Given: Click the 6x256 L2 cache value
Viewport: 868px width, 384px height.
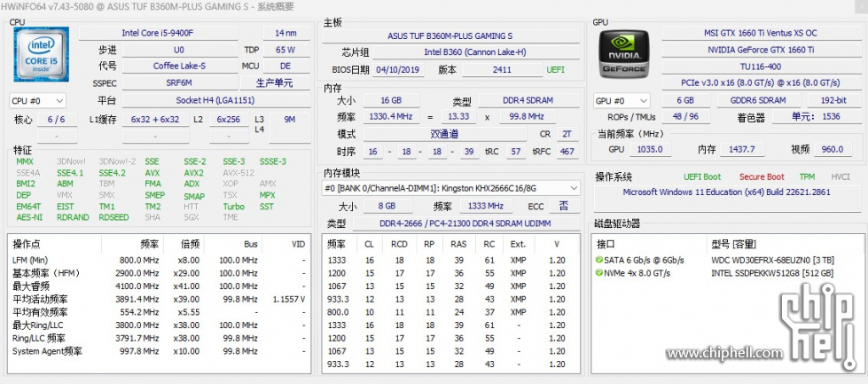Looking at the screenshot, I should [x=228, y=120].
